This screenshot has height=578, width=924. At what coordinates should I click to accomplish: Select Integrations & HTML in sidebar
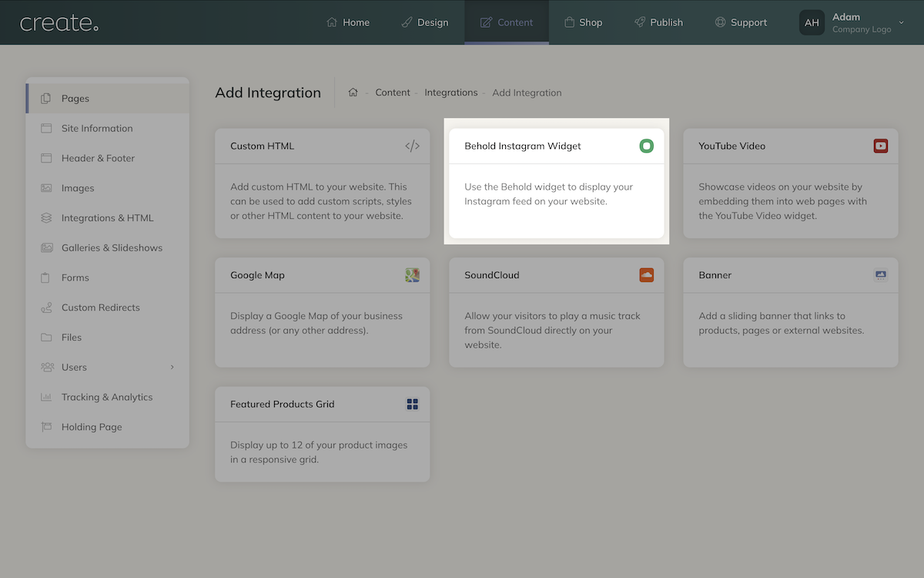coord(108,218)
